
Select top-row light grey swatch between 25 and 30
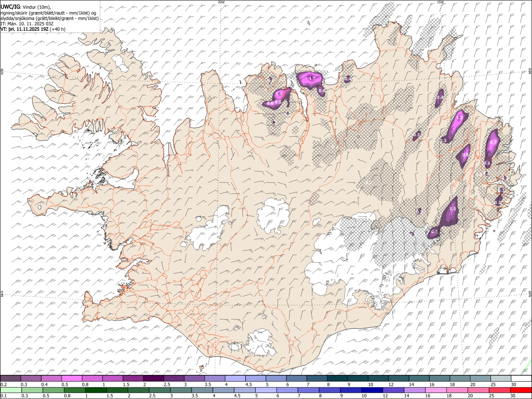pyautogui.click(x=501, y=379)
